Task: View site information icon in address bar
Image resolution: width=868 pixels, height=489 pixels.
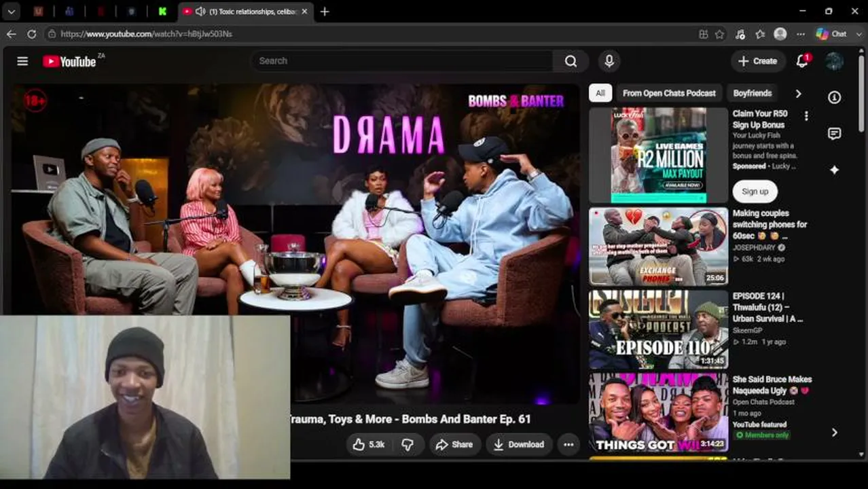Action: tap(52, 33)
